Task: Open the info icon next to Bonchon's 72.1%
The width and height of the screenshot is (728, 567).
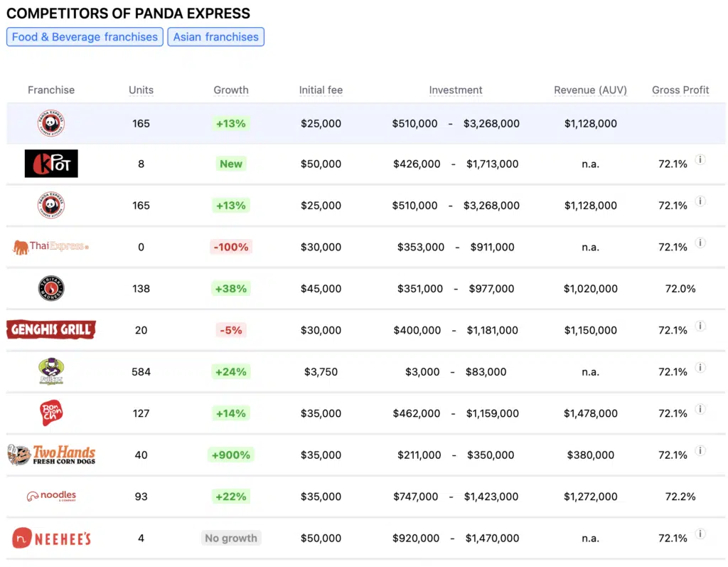Action: 700,410
